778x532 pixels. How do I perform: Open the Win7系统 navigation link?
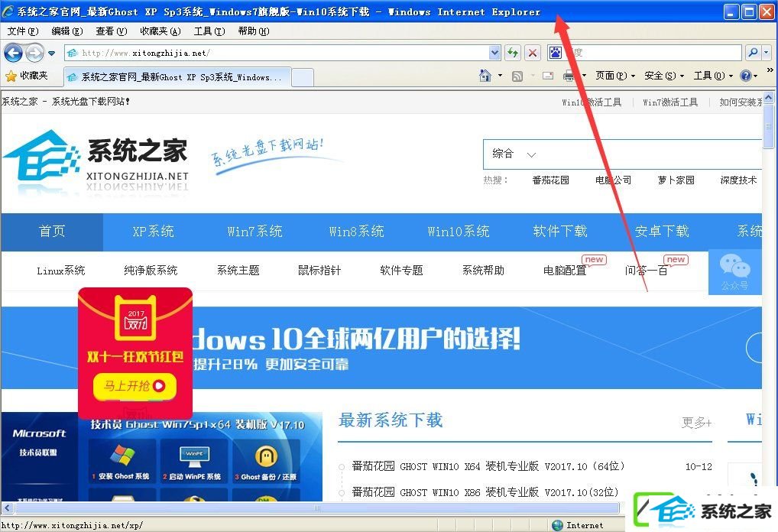tap(255, 232)
